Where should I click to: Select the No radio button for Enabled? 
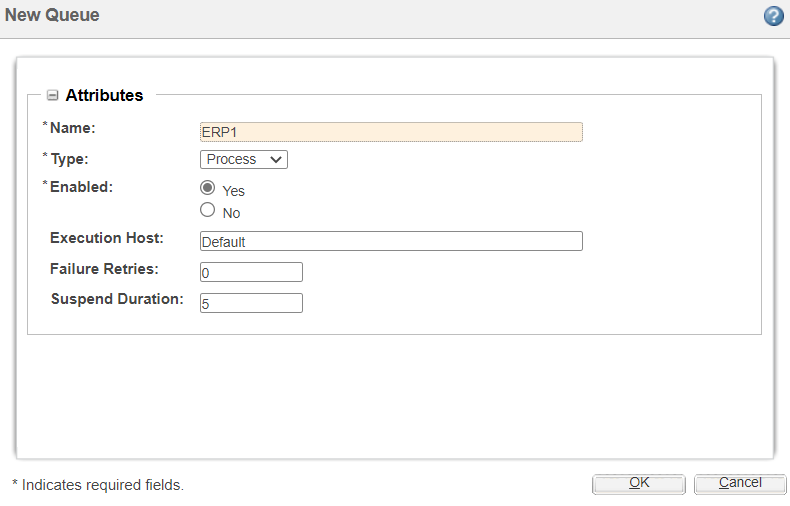pyautogui.click(x=208, y=210)
